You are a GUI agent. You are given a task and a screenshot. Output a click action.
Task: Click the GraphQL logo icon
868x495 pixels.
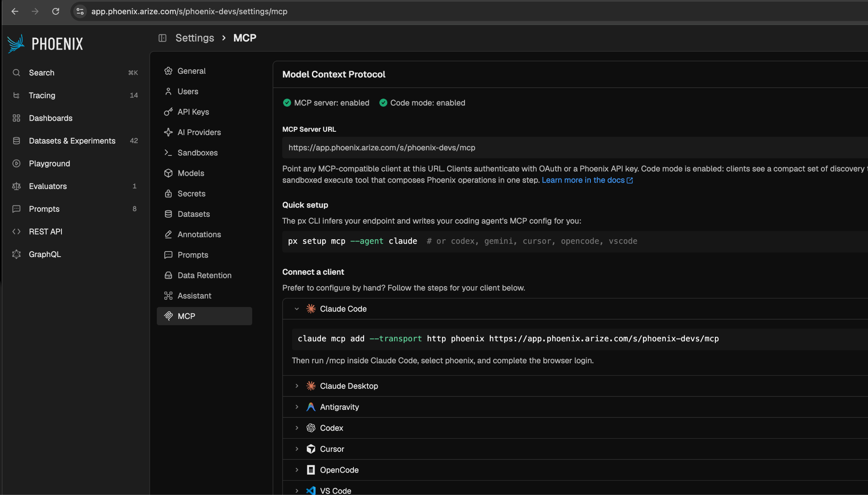[x=17, y=254]
